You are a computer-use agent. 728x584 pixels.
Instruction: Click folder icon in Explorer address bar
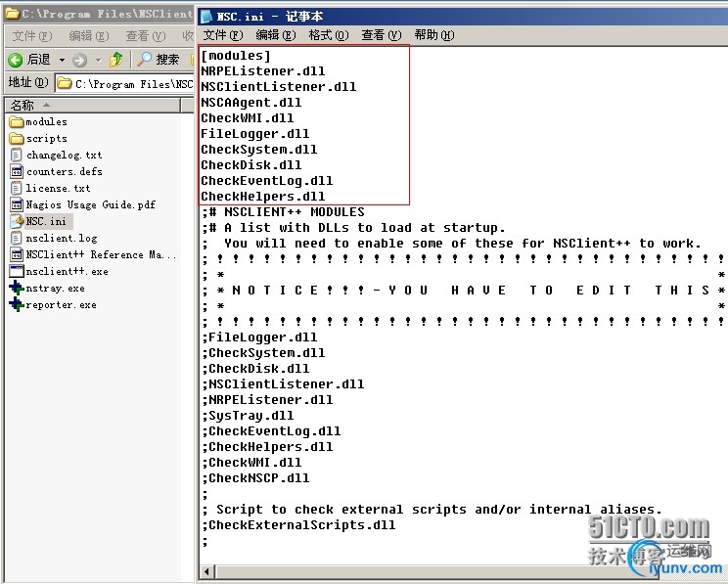tap(64, 83)
